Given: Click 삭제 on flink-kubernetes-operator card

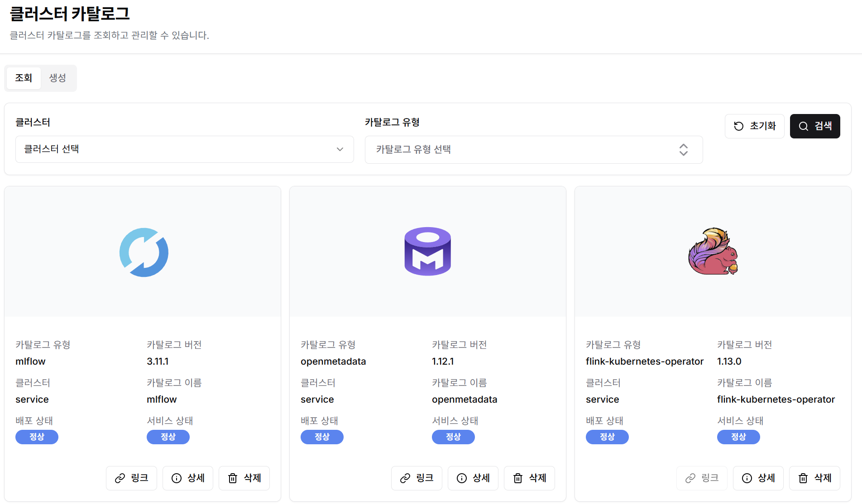Looking at the screenshot, I should coord(814,478).
